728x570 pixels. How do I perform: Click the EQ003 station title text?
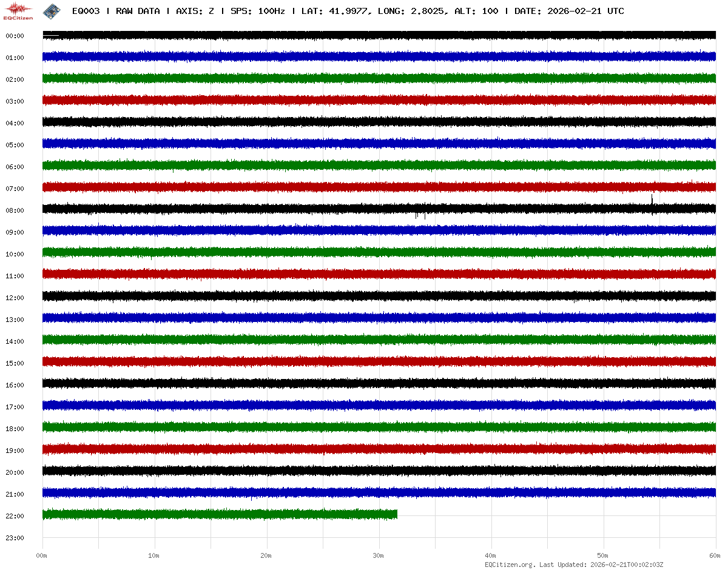pyautogui.click(x=86, y=11)
